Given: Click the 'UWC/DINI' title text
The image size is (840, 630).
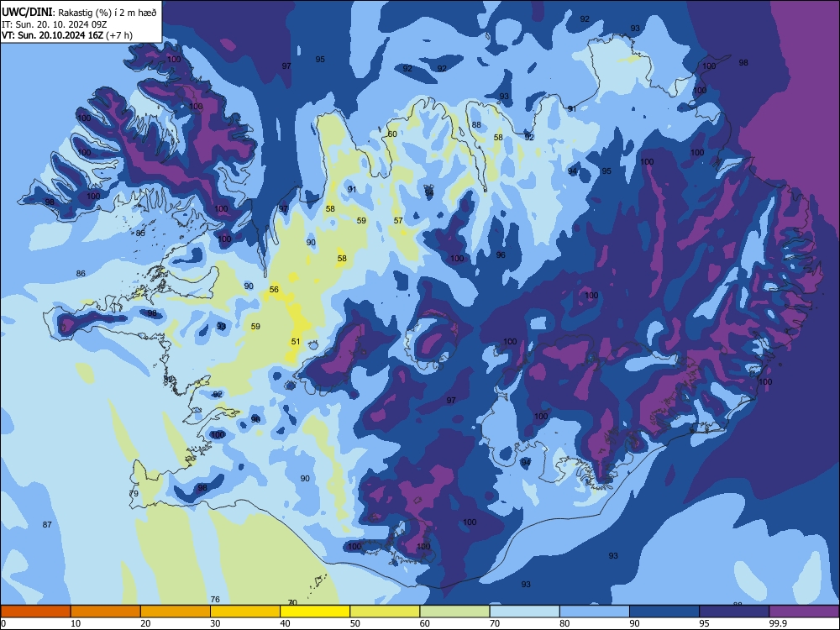Looking at the screenshot, I should coord(27,12).
